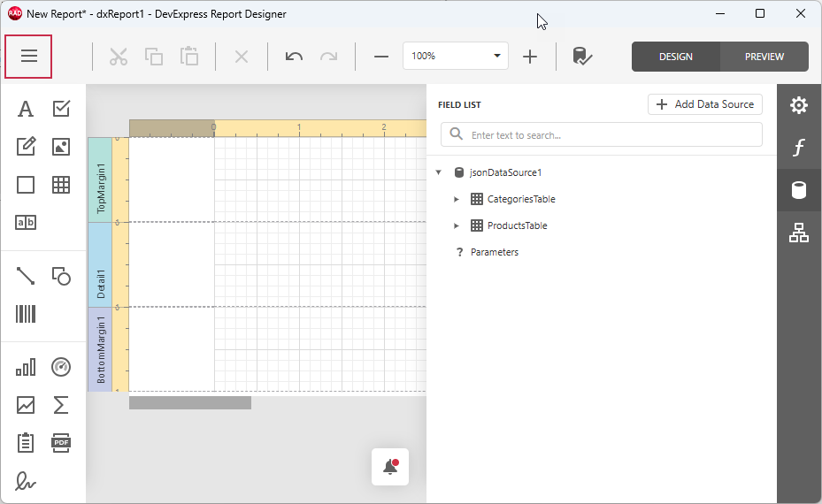Select the Pivot Grid sigma tool
The image size is (822, 504).
click(x=61, y=405)
